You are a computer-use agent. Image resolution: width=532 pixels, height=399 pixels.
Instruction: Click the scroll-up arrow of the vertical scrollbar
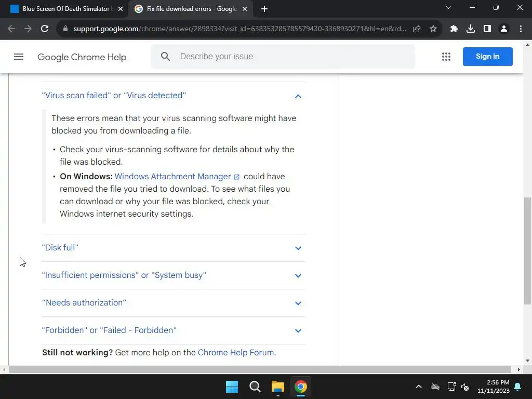528,45
